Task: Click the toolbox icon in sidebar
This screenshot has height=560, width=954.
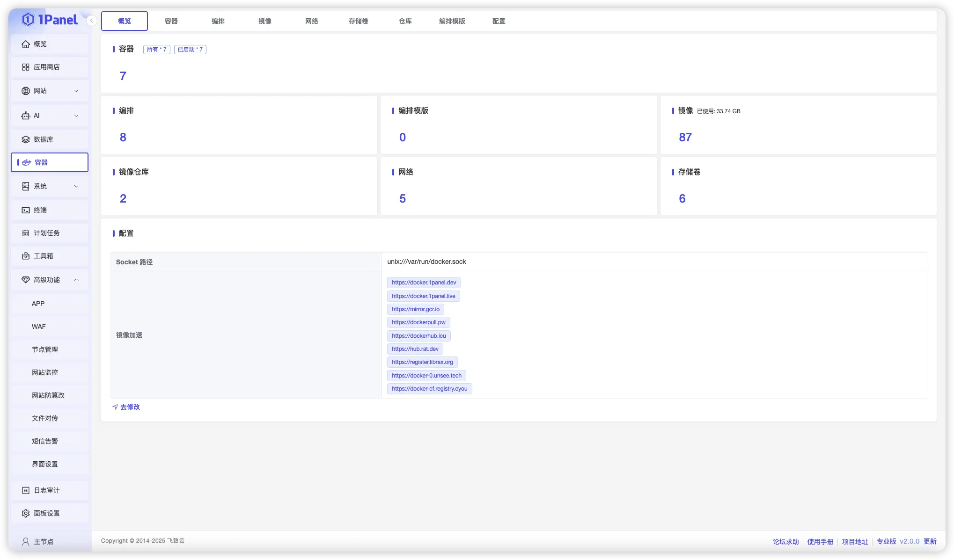Action: [x=26, y=256]
